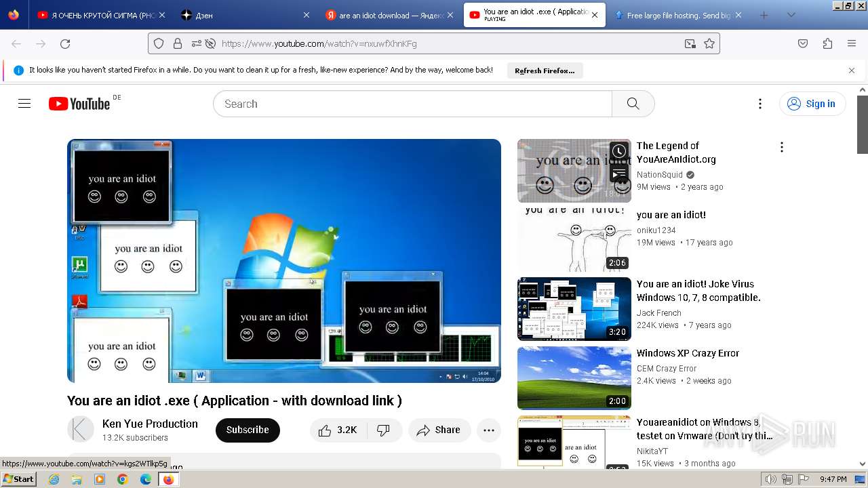
Task: Open more actions menu below the video
Action: tap(489, 430)
